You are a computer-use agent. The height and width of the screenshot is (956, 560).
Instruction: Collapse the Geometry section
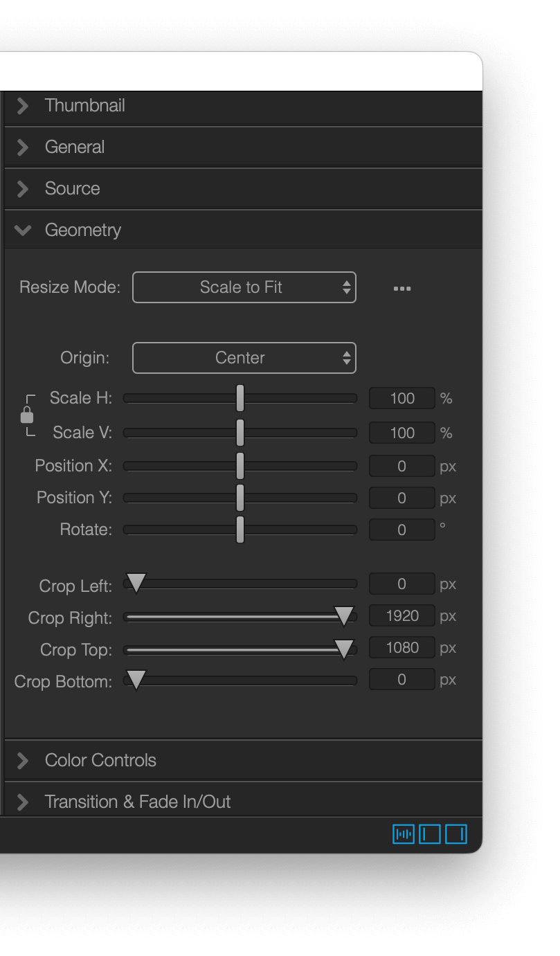[243, 230]
